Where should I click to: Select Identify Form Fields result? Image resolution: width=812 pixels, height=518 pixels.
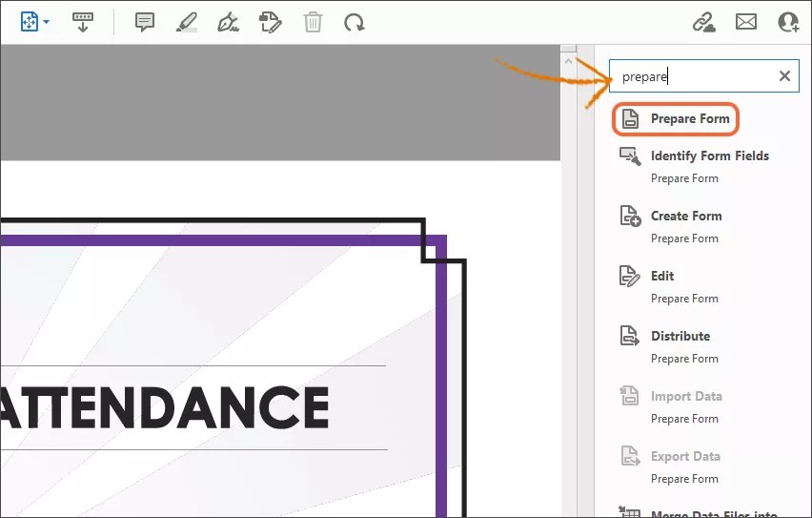click(x=709, y=155)
